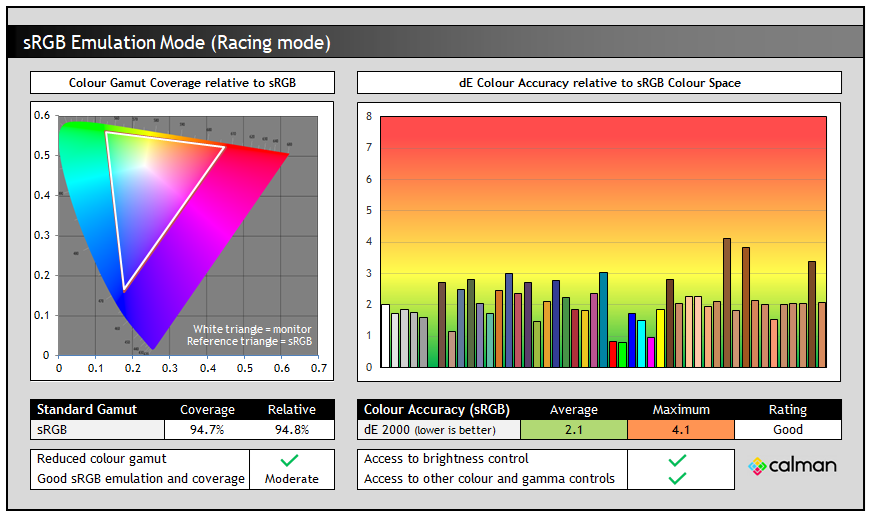Viewport: 872px width, 511px height.
Task: Click the 94.7% coverage value cell
Action: (207, 430)
